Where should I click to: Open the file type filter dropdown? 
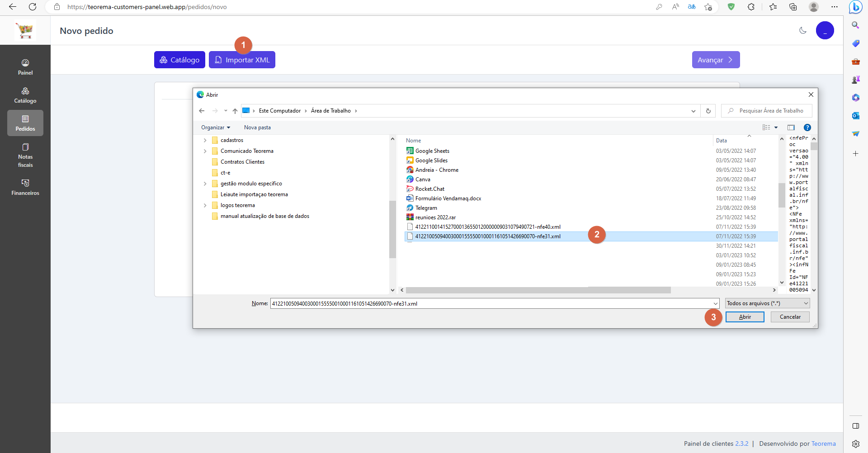click(767, 303)
